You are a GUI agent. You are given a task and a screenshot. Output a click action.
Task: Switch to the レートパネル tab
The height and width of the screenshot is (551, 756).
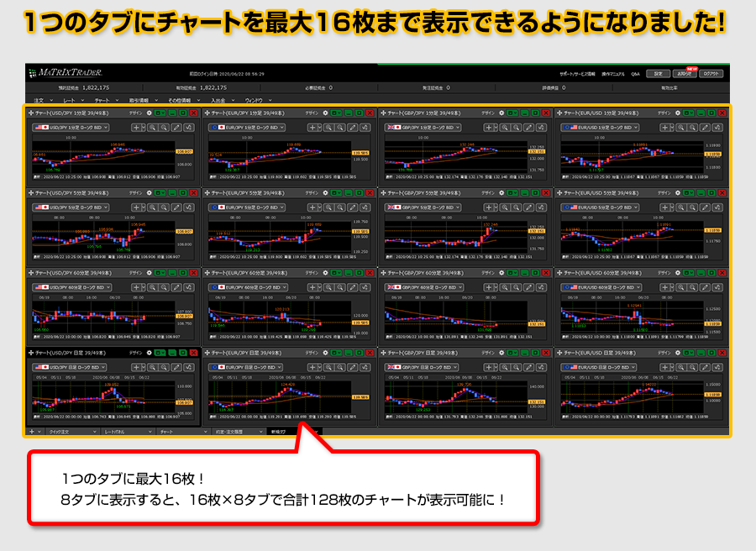tap(128, 432)
